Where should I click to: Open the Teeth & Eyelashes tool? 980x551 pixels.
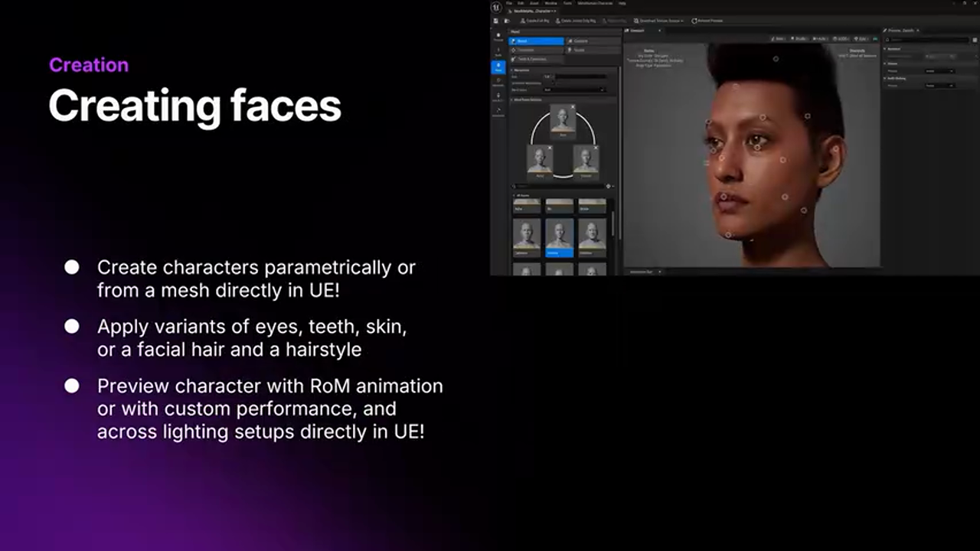pos(536,59)
